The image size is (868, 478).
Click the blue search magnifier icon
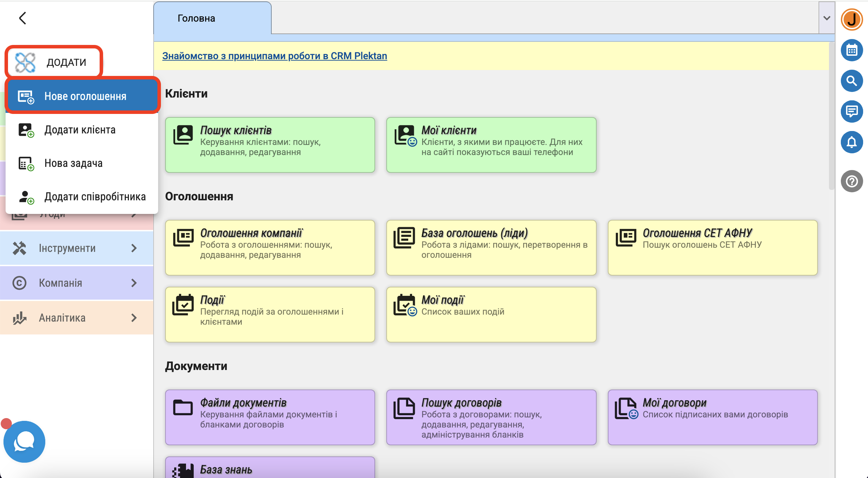tap(852, 81)
